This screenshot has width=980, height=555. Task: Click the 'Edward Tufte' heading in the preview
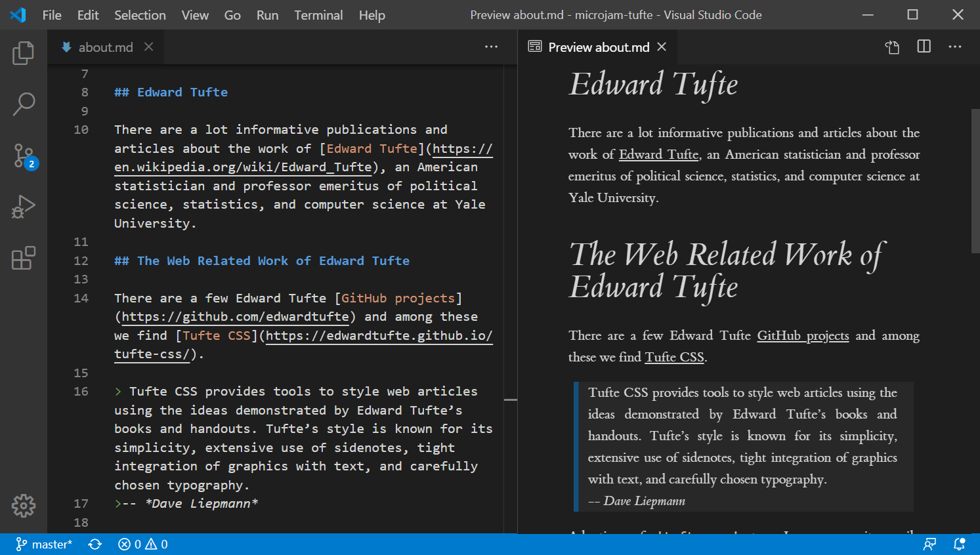pos(653,85)
